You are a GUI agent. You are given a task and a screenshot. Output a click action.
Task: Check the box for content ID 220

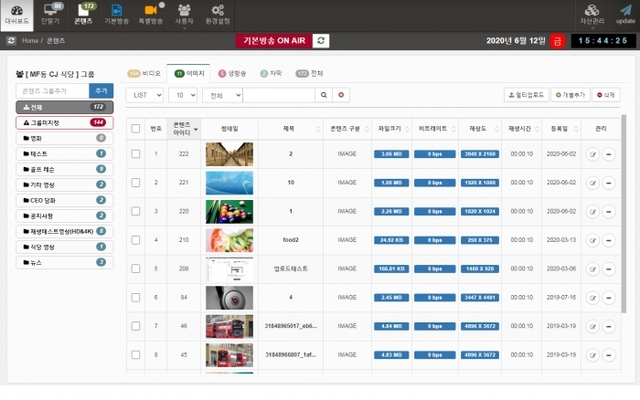click(x=136, y=211)
